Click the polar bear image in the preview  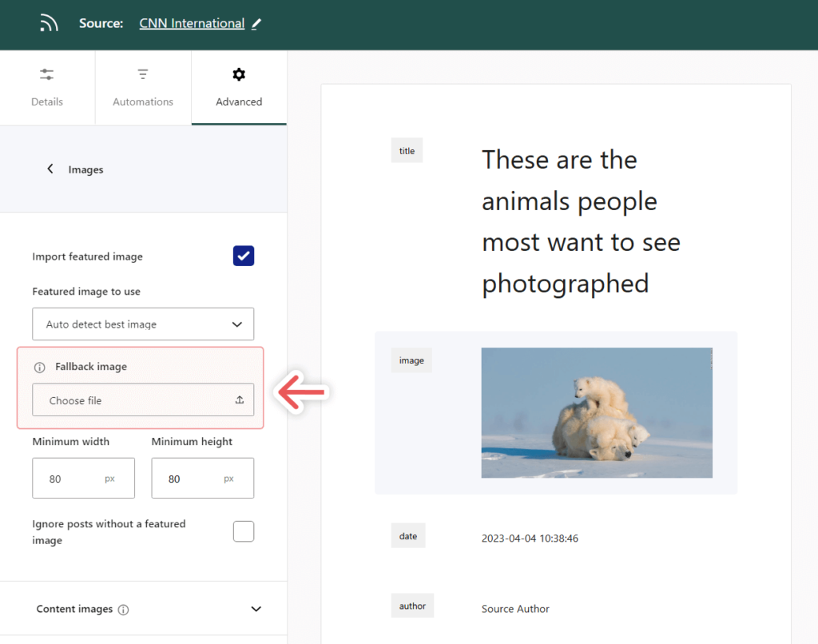[596, 412]
